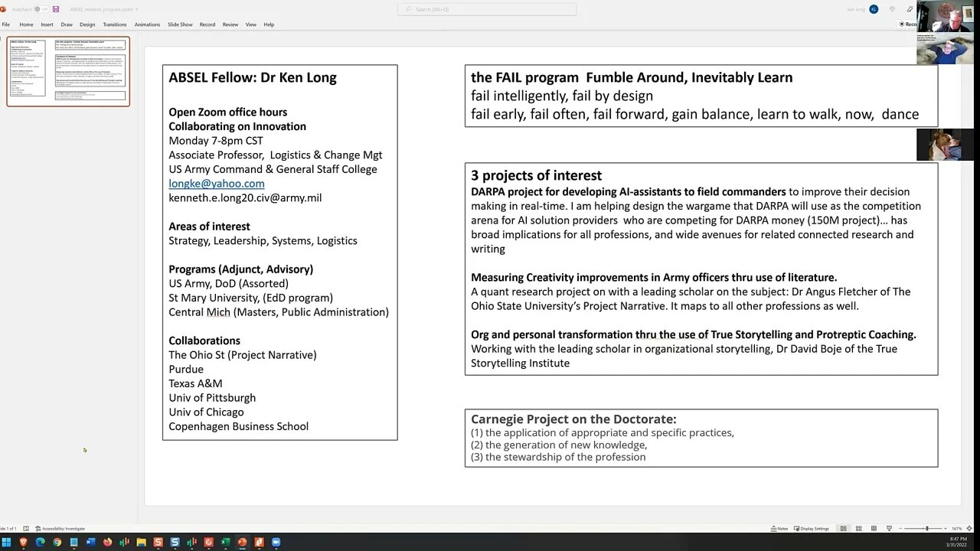Click the spell check status bar icon
The height and width of the screenshot is (551, 980).
click(x=26, y=529)
